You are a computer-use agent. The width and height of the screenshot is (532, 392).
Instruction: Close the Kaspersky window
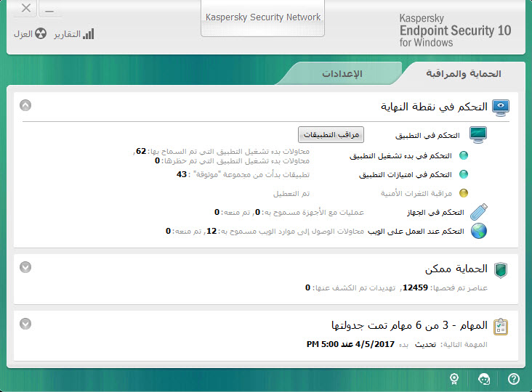click(25, 8)
